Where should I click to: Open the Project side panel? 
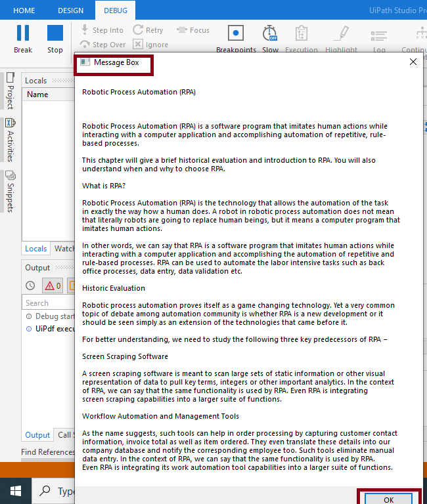coord(11,91)
